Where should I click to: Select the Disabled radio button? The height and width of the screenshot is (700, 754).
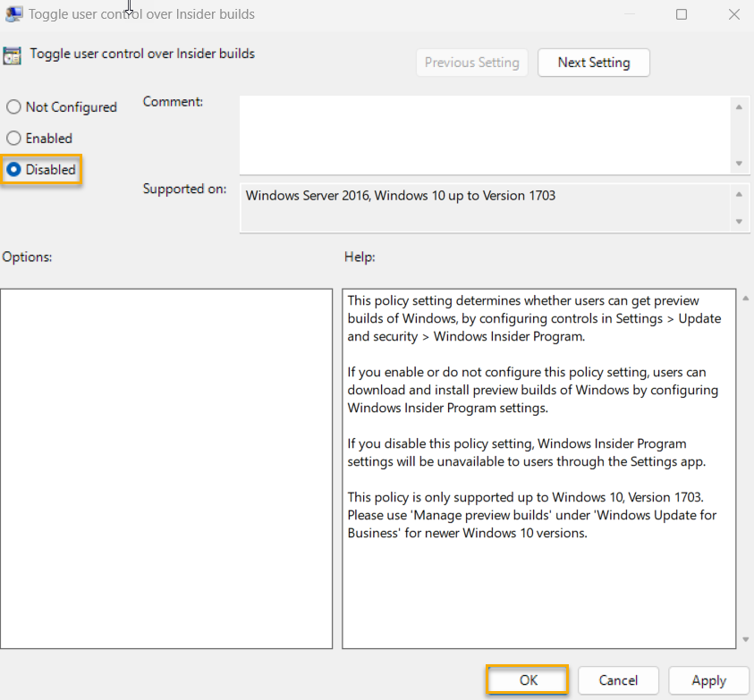(14, 169)
